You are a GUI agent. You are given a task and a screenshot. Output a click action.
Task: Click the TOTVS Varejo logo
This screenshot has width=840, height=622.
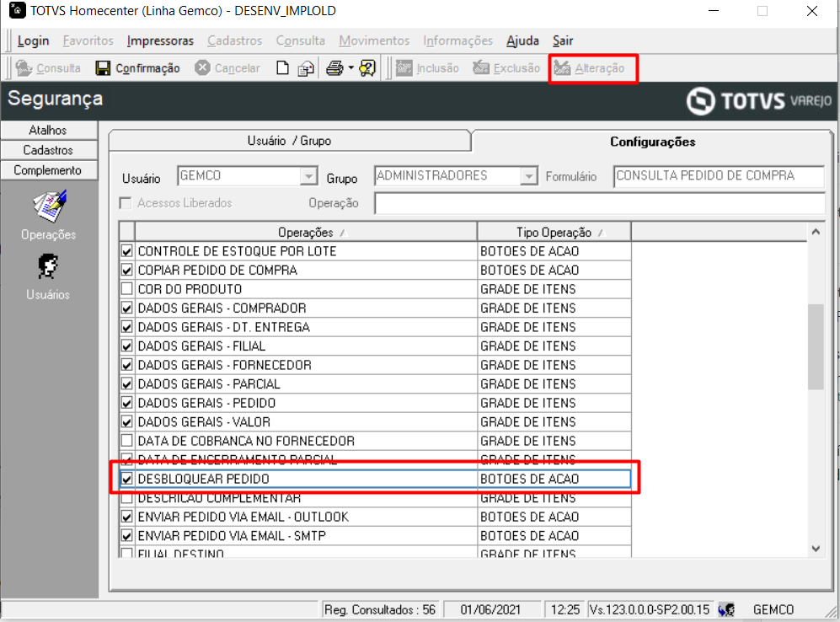759,101
